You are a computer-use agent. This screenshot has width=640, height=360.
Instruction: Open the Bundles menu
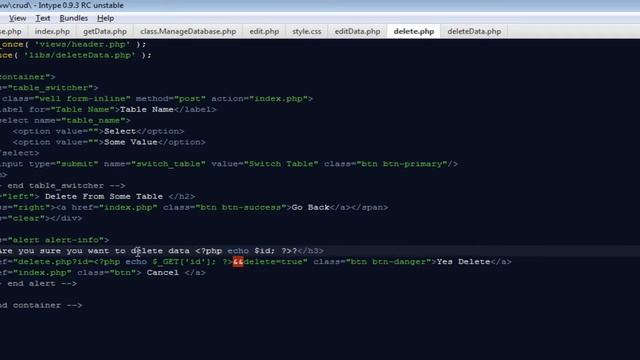tap(73, 18)
